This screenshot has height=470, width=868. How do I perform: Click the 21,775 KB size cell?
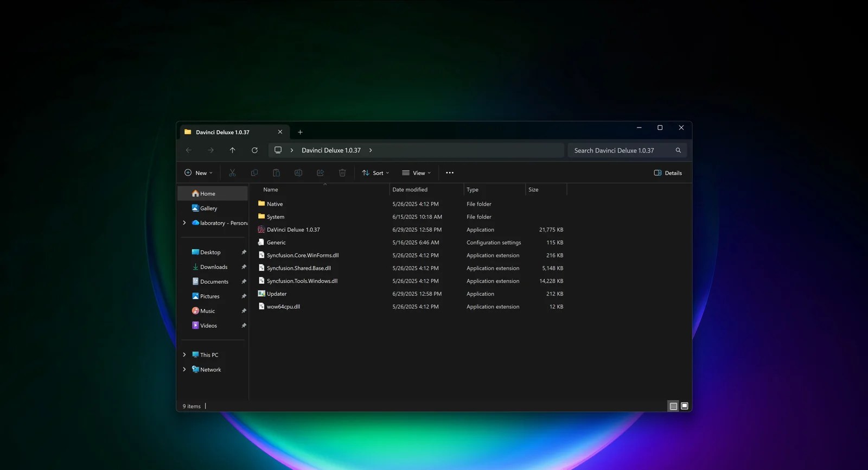[551, 230]
